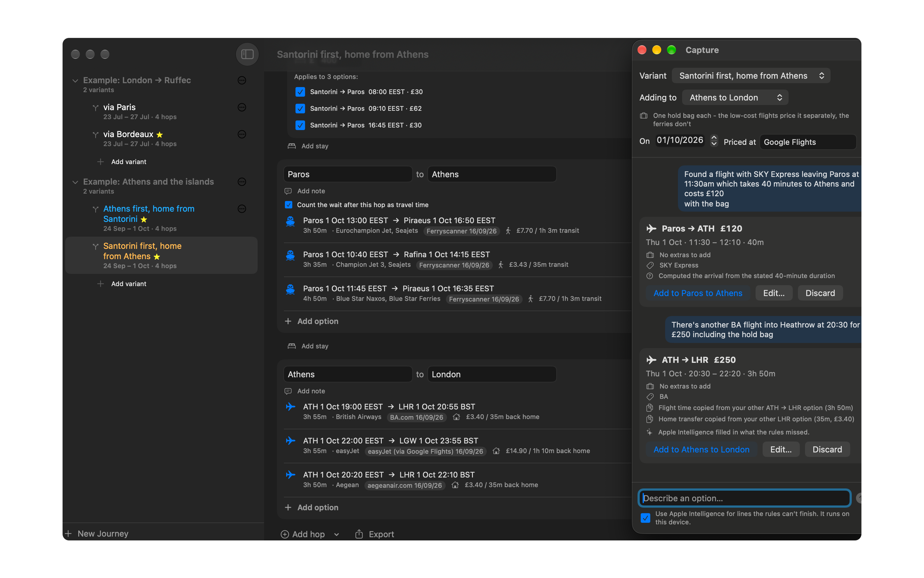Toggle the Use Apple Intelligence checkbox
Image resolution: width=924 pixels, height=578 pixels.
pos(645,518)
